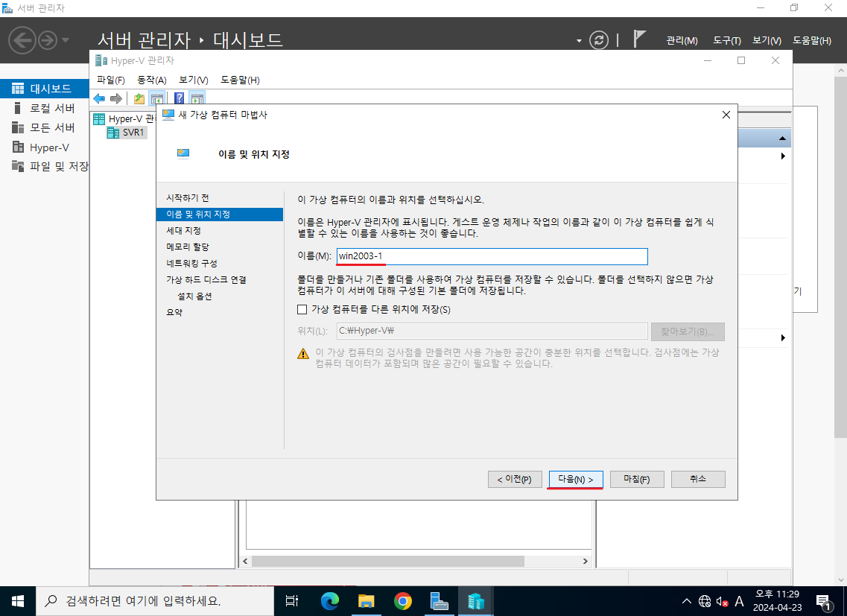The height and width of the screenshot is (616, 847).
Task: Launch Google Chrome from taskbar
Action: pos(402,601)
